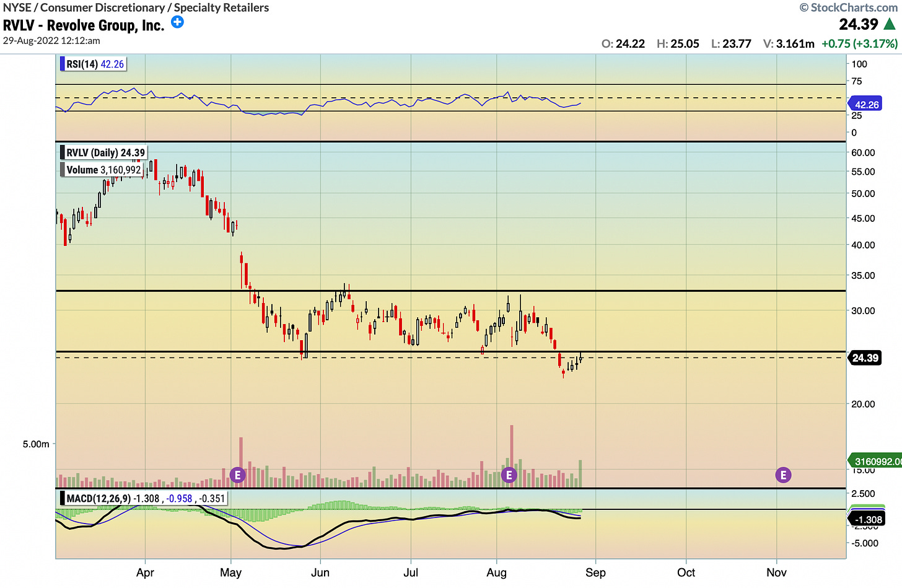The height and width of the screenshot is (588, 902).
Task: Click the Jul label on time axis
Action: pyautogui.click(x=411, y=573)
